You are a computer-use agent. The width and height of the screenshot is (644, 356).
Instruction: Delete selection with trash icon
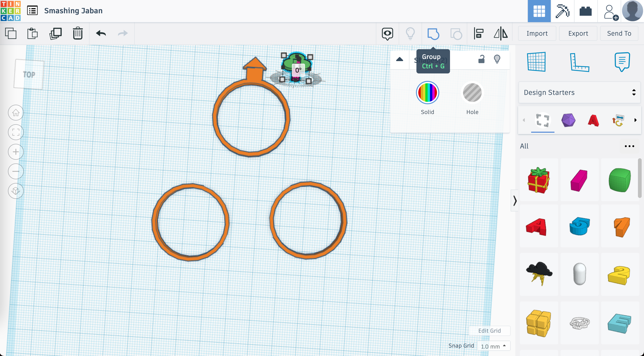click(x=78, y=34)
